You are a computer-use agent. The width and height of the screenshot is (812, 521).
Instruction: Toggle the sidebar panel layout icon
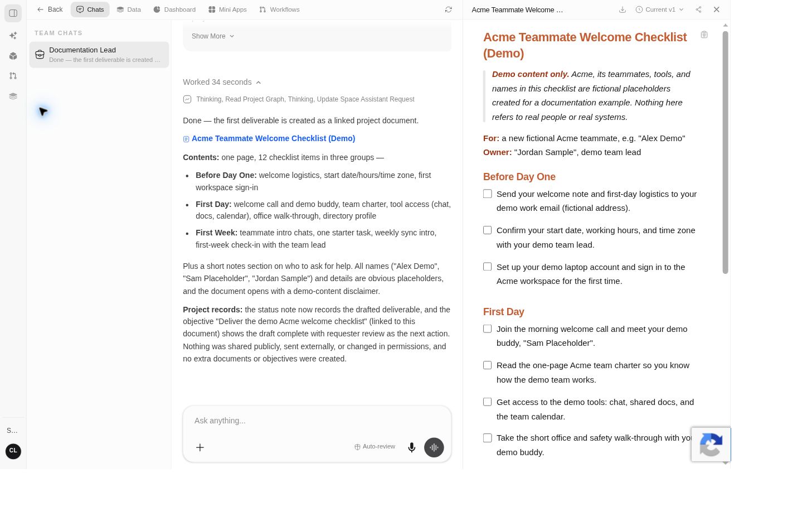[x=13, y=13]
